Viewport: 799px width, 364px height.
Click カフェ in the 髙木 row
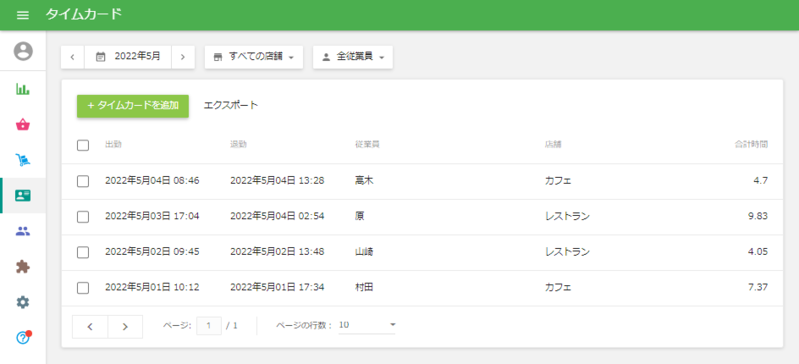click(558, 180)
